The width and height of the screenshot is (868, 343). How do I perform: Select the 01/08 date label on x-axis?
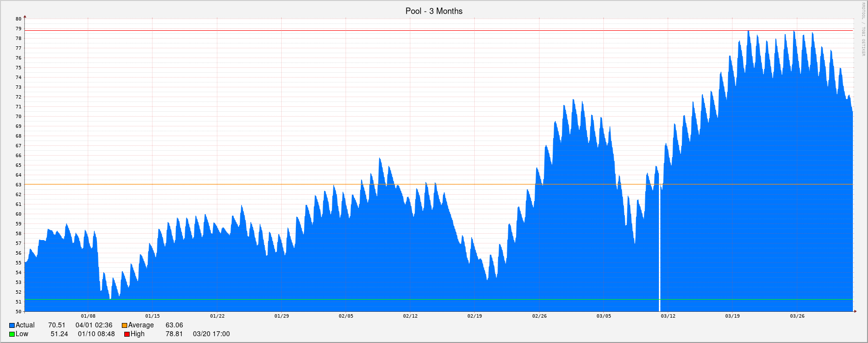(88, 316)
